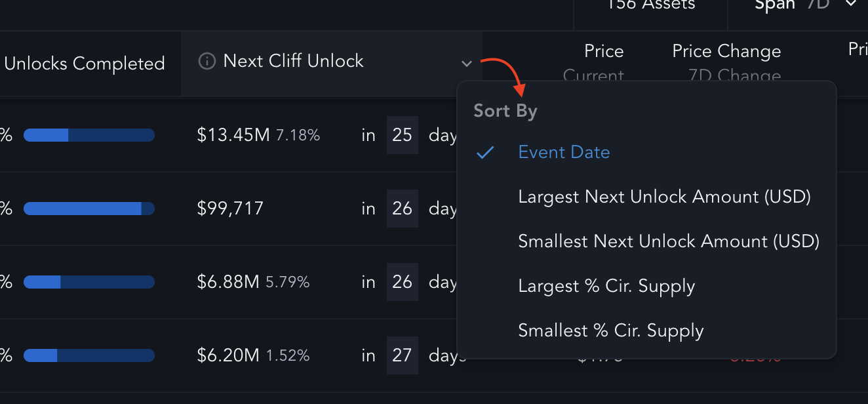This screenshot has width=868, height=404.
Task: Click the 156 Assets counter
Action: click(650, 5)
